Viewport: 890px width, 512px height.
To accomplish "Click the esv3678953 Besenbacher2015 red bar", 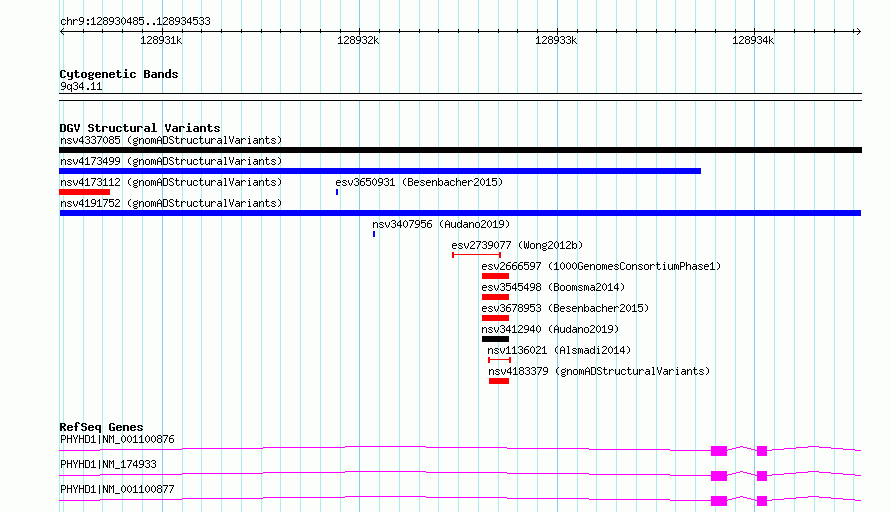I will 496,318.
